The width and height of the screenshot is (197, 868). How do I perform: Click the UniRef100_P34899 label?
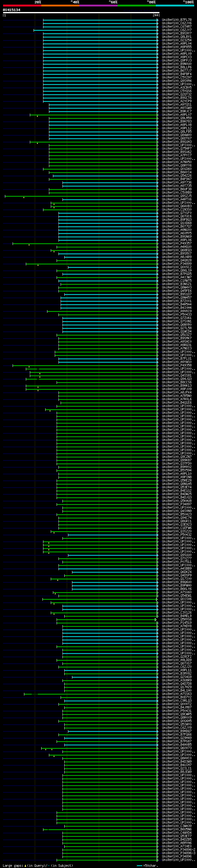pos(177,264)
